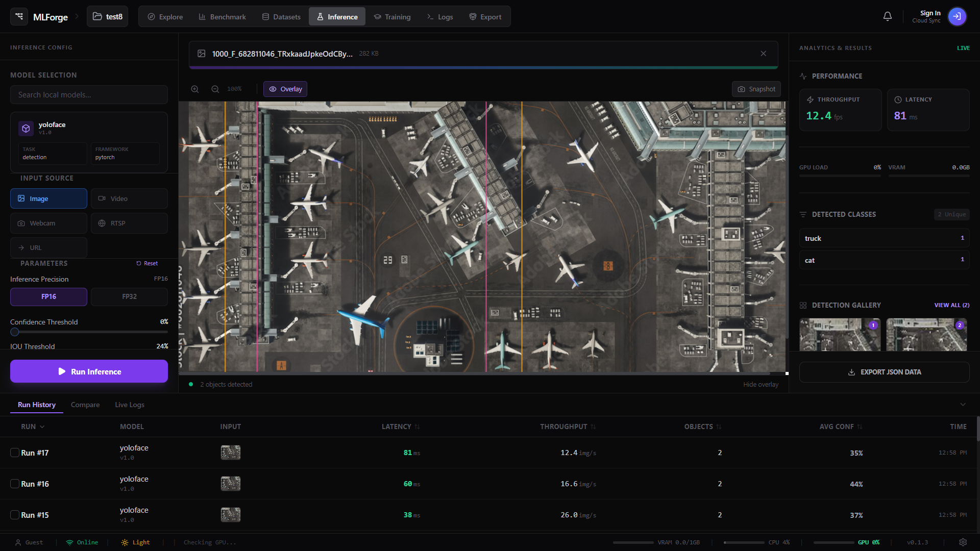Zoom in on the image preview

(x=195, y=89)
